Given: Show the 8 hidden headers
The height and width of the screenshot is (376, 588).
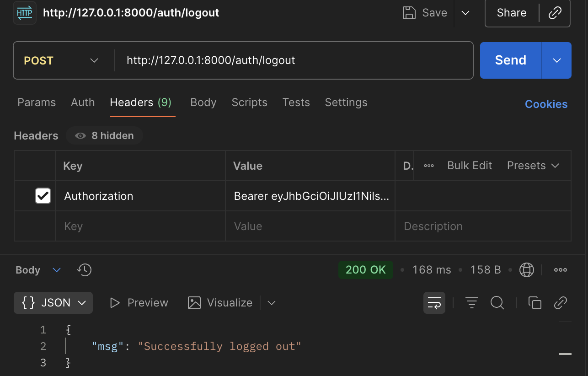Looking at the screenshot, I should tap(105, 136).
